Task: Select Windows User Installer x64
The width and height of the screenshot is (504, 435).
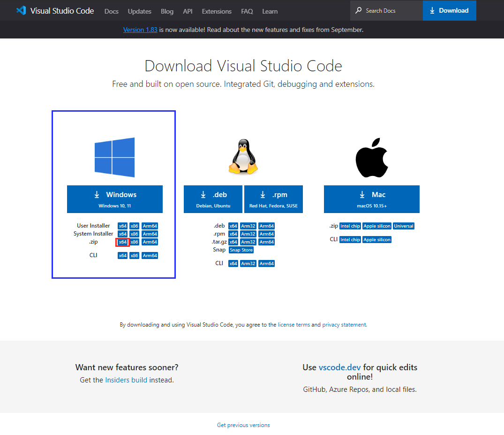Action: (x=122, y=226)
